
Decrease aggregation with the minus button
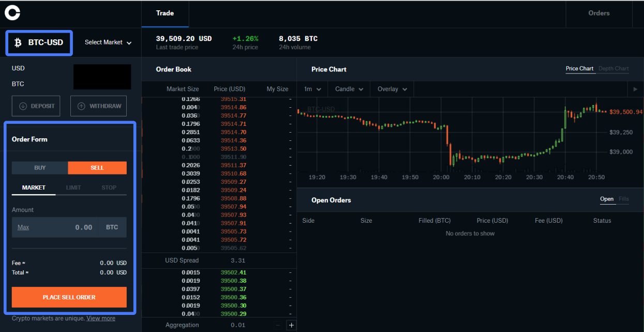[x=278, y=325]
